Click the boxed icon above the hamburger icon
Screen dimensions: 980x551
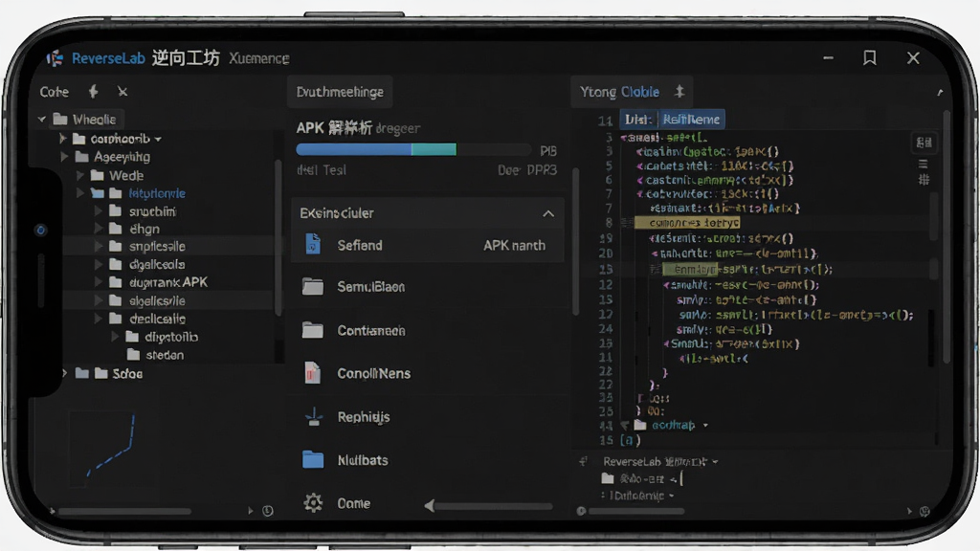point(924,143)
